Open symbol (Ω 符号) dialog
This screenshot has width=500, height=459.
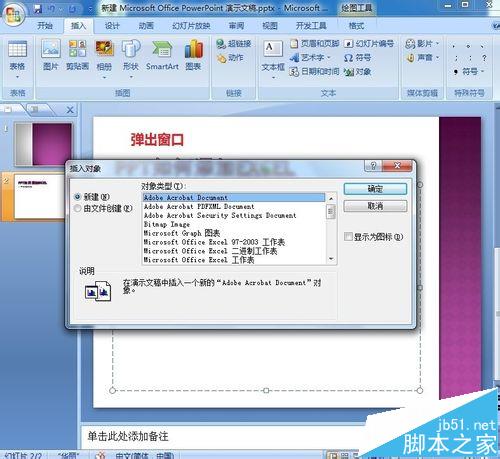(357, 58)
